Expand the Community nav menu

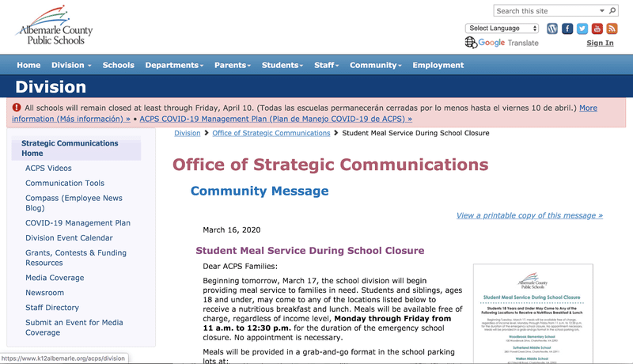(375, 65)
